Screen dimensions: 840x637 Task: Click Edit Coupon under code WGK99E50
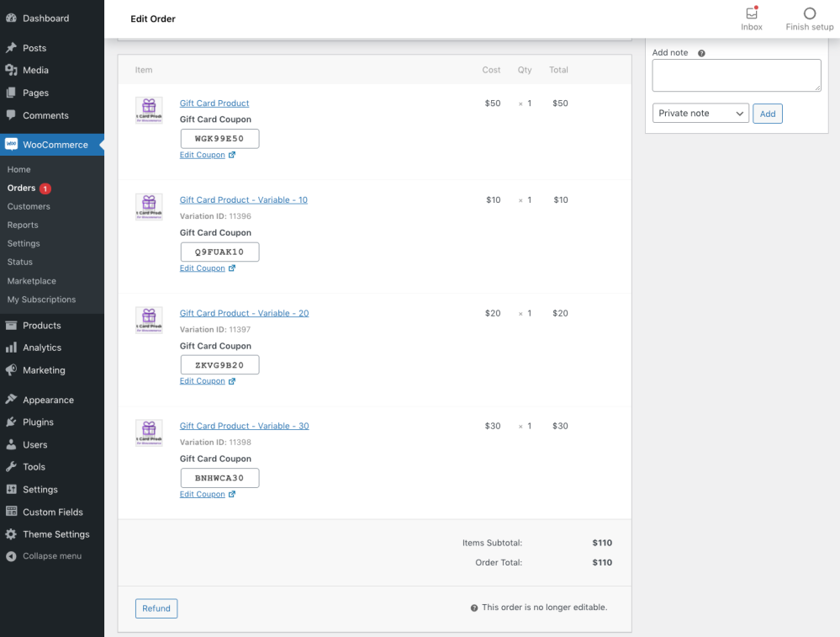point(203,155)
